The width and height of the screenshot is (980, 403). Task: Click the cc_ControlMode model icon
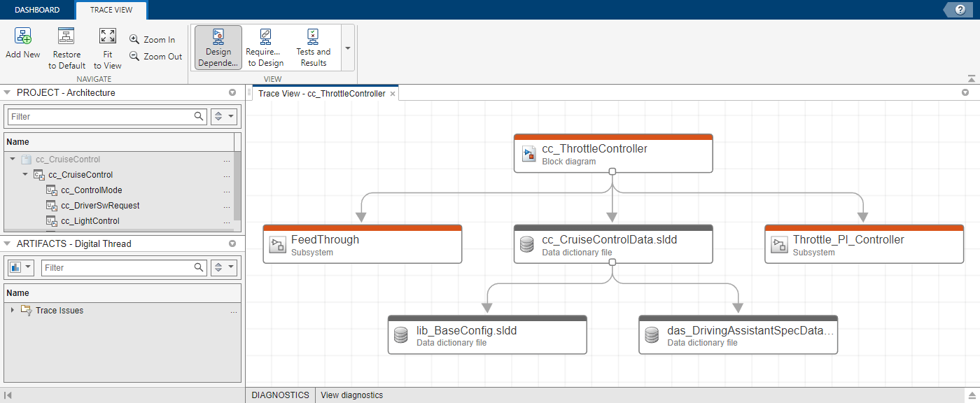tap(51, 190)
